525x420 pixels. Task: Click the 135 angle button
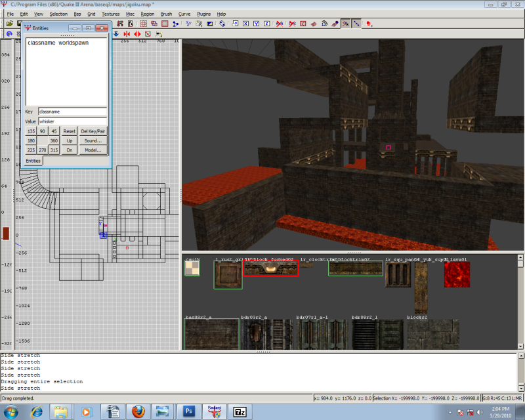(x=31, y=131)
